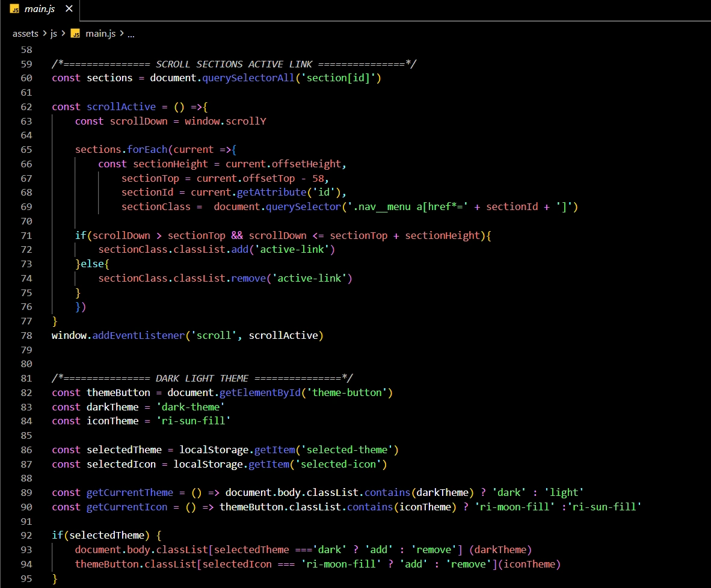Click 'current.offsetTop' on line 67
The height and width of the screenshot is (588, 711).
(245, 179)
